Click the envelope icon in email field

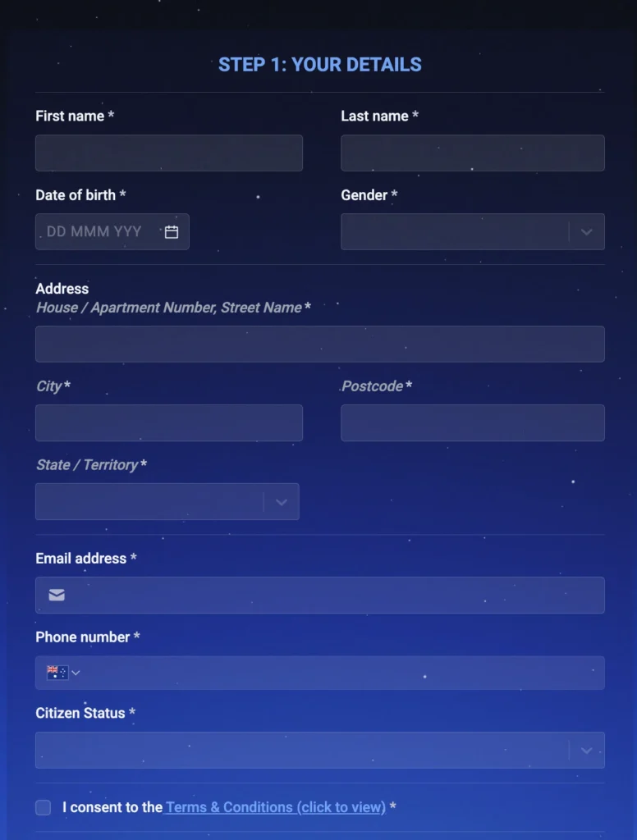(x=57, y=595)
